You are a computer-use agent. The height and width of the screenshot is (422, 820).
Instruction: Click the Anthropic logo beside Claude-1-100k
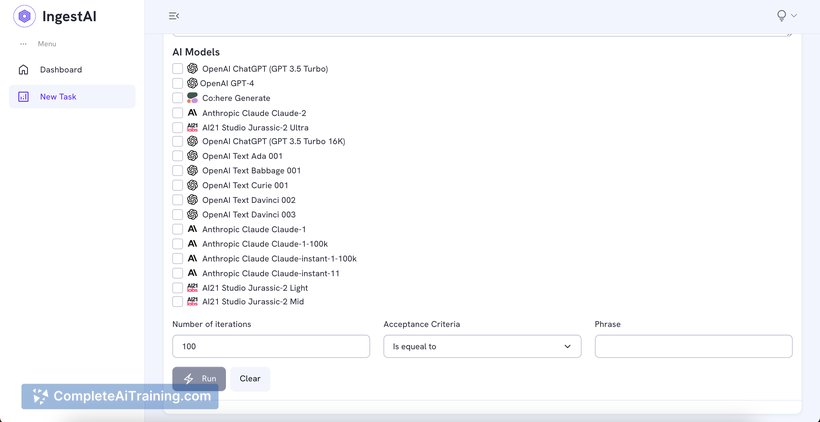[x=192, y=244]
